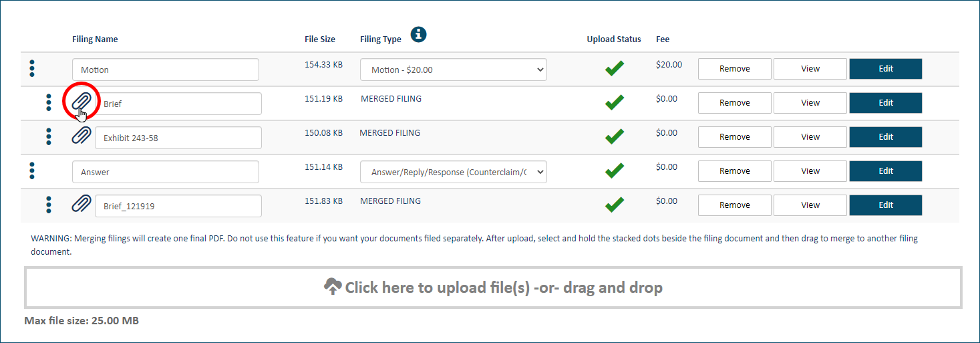Image resolution: width=980 pixels, height=343 pixels.
Task: Edit the Brief merged filing
Action: click(x=886, y=103)
